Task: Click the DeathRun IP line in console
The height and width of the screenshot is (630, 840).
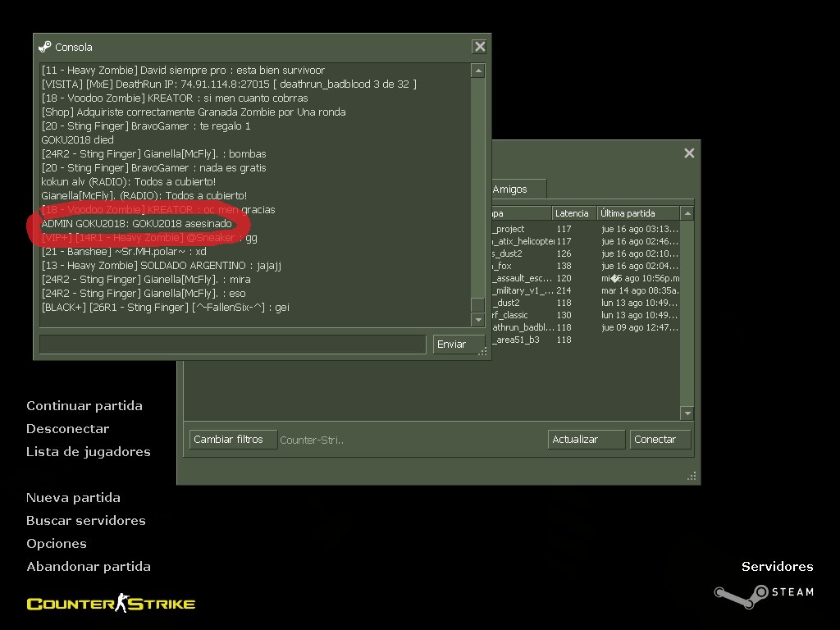Action: point(229,84)
